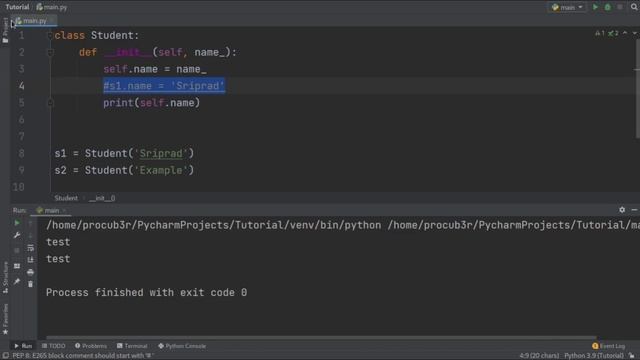This screenshot has width=640, height=360.
Task: Show warnings indicator in editor corner
Action: pos(600,33)
